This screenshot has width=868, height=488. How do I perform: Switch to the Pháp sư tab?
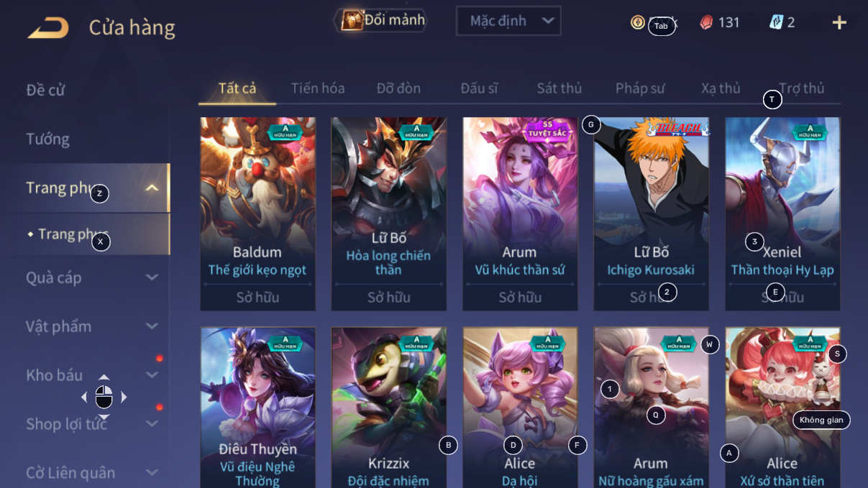640,88
